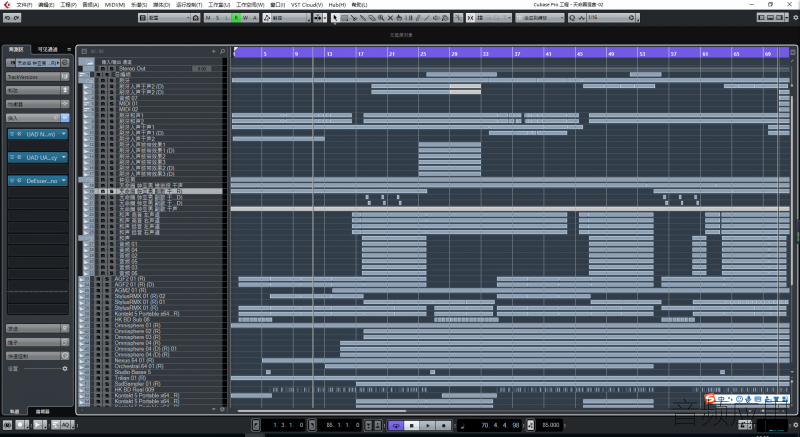Toggle the green Read automation R button

point(236,18)
